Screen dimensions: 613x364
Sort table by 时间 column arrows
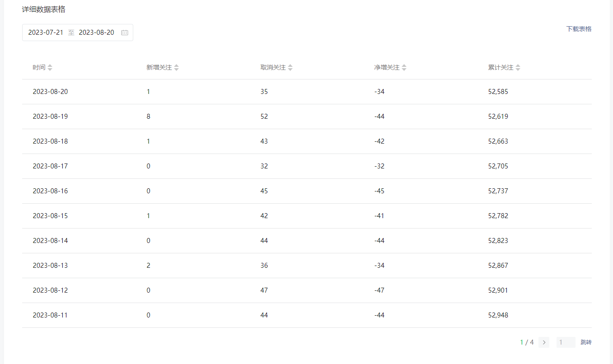coord(50,68)
